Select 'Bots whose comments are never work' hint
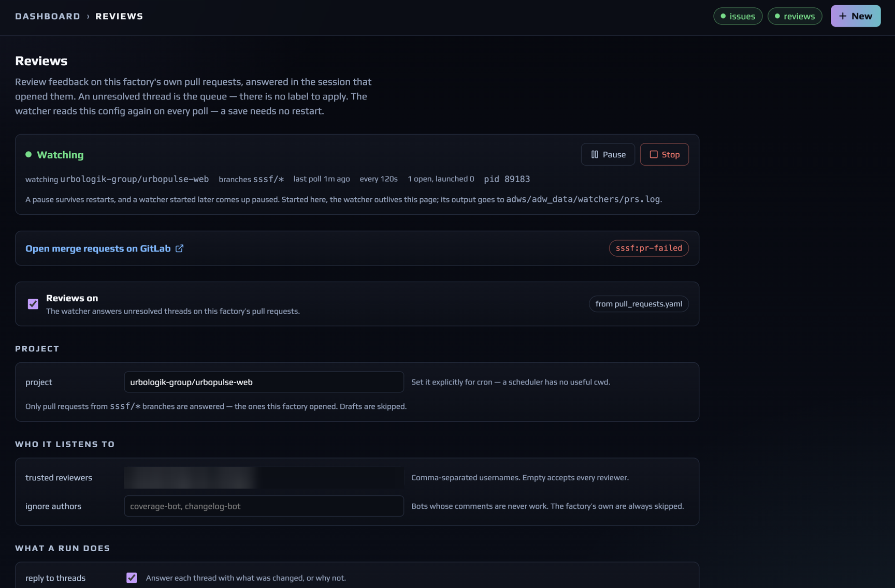The height and width of the screenshot is (588, 895). pos(547,506)
